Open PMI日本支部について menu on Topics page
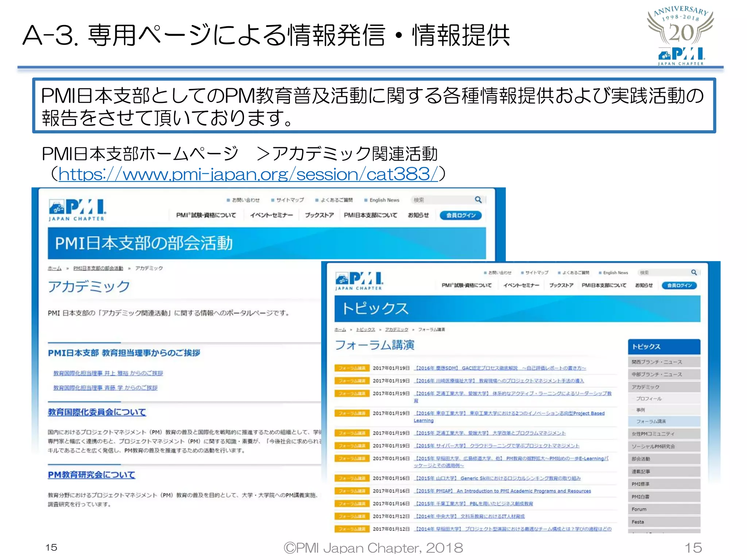 pyautogui.click(x=604, y=285)
